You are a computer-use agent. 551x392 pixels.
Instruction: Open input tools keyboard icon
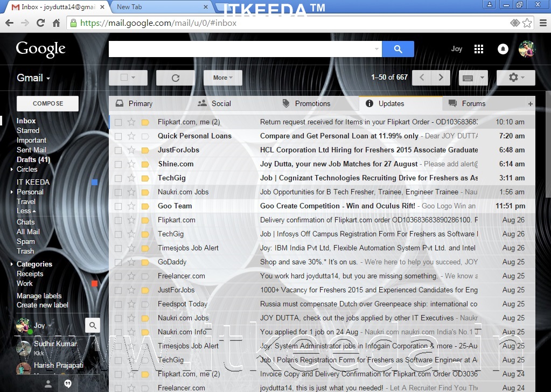[x=468, y=78]
